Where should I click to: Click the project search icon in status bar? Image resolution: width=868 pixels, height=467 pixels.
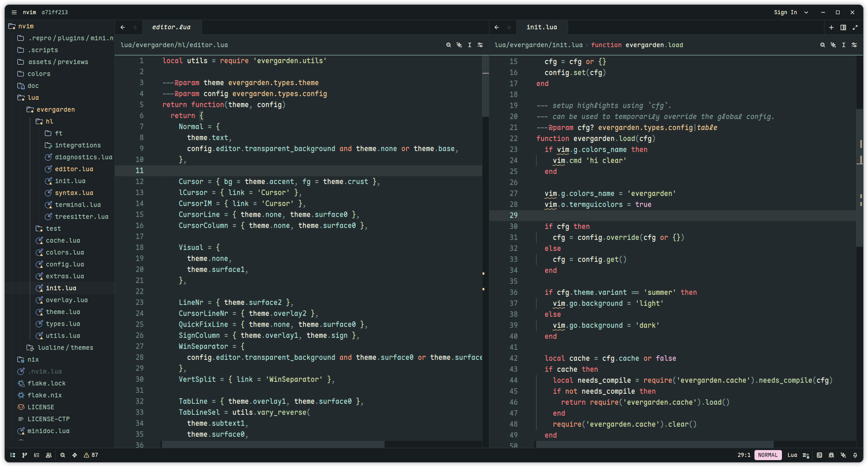(x=63, y=455)
